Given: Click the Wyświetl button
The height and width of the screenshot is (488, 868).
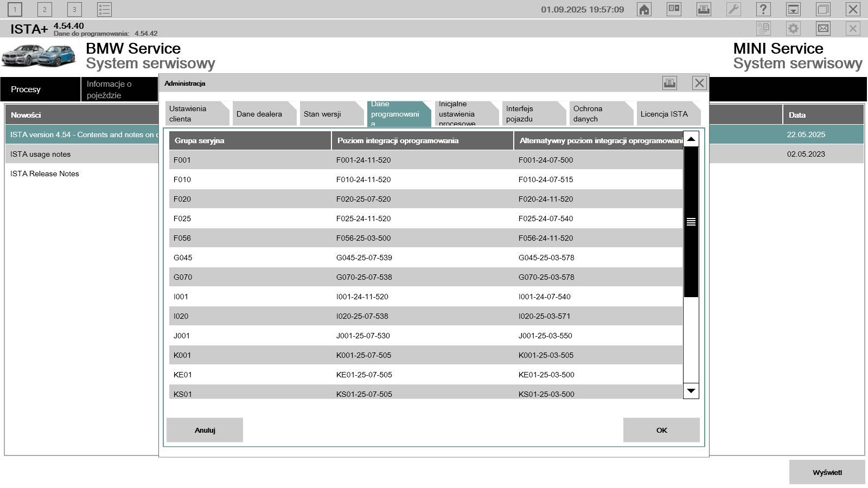Looking at the screenshot, I should pyautogui.click(x=827, y=472).
